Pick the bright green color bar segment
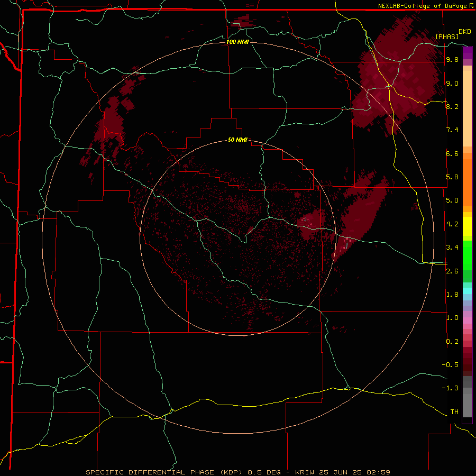Viewport: 476px width, 476px height. tap(467, 255)
